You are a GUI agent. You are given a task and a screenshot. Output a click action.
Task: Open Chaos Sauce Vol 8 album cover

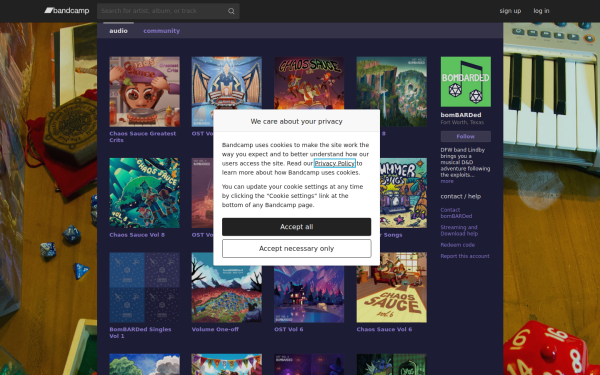(144, 193)
